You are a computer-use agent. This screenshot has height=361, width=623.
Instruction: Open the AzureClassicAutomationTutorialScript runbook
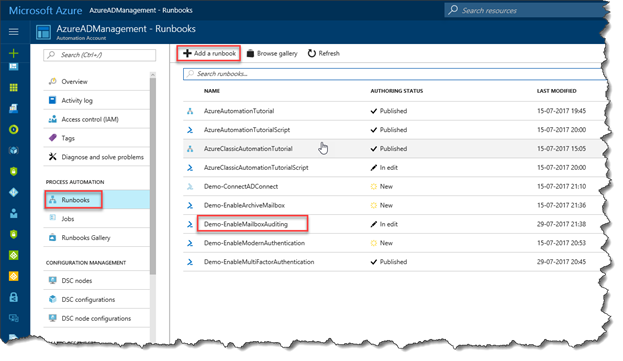(x=256, y=168)
